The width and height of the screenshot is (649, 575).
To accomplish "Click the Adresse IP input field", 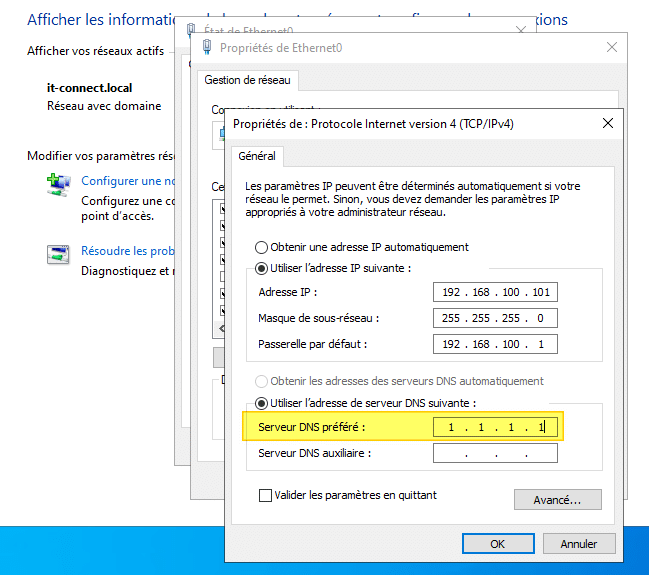I will click(495, 292).
